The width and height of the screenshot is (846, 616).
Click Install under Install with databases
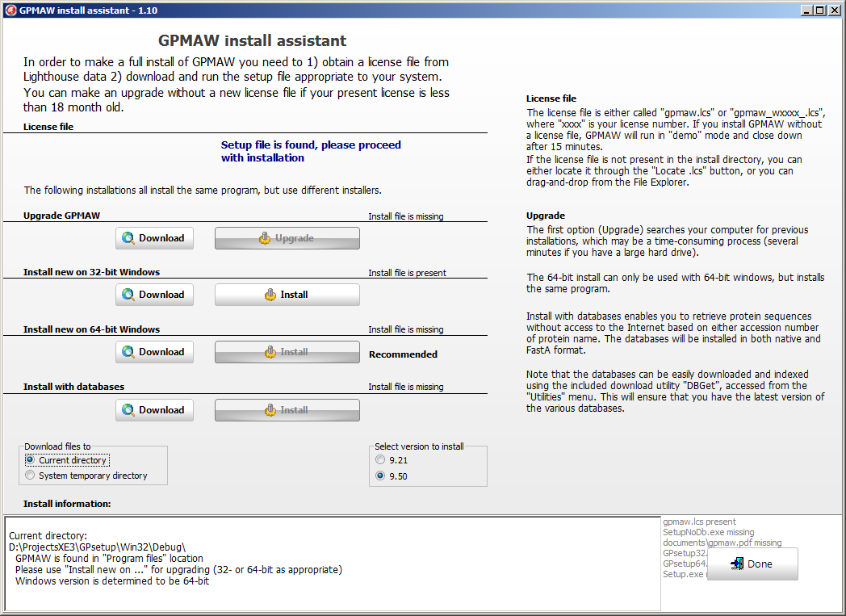tap(287, 410)
